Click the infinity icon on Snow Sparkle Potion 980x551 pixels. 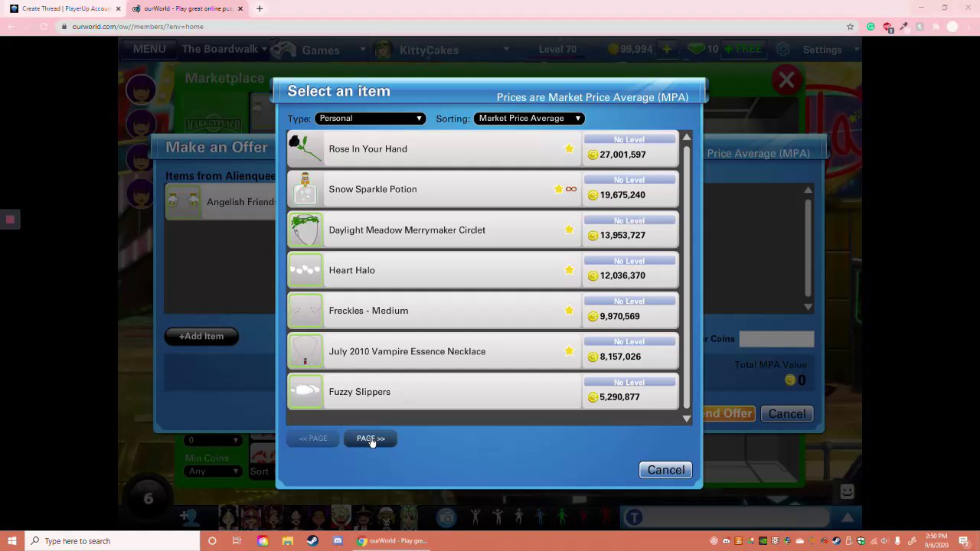[571, 189]
